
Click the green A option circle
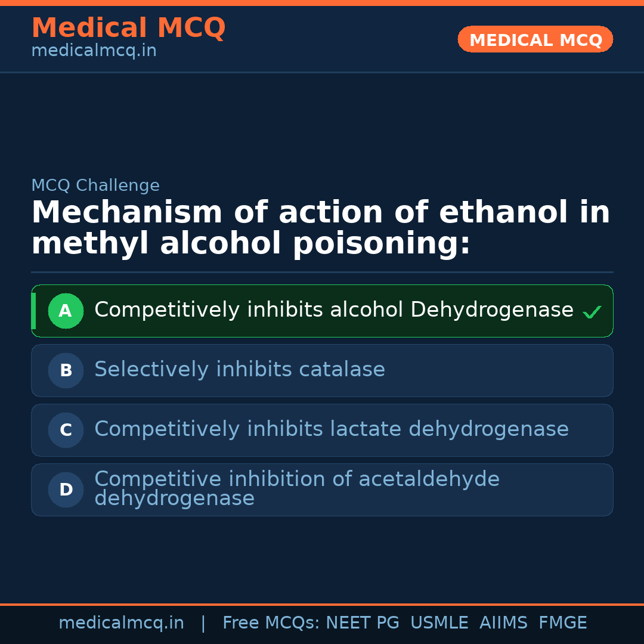click(66, 311)
